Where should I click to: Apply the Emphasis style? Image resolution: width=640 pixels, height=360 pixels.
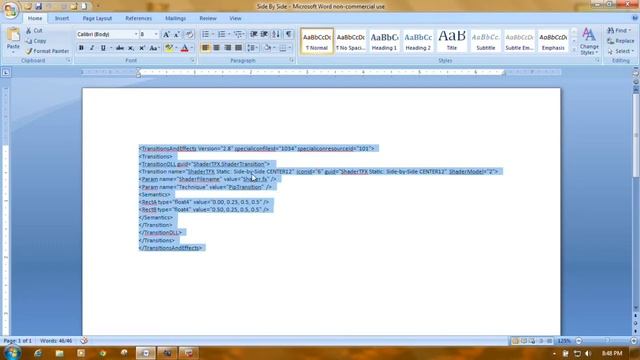[x=553, y=41]
